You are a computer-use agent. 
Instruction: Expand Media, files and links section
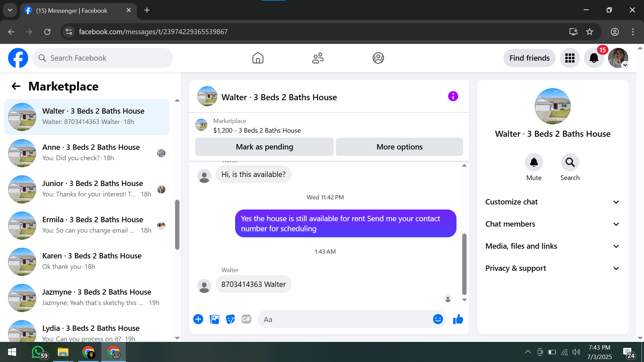coord(552,246)
